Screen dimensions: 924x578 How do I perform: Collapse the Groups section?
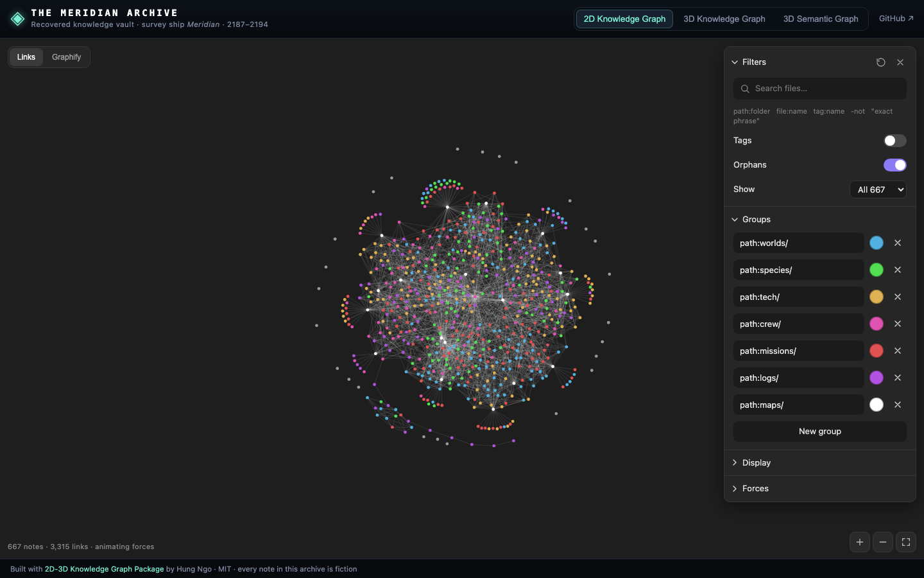point(751,220)
